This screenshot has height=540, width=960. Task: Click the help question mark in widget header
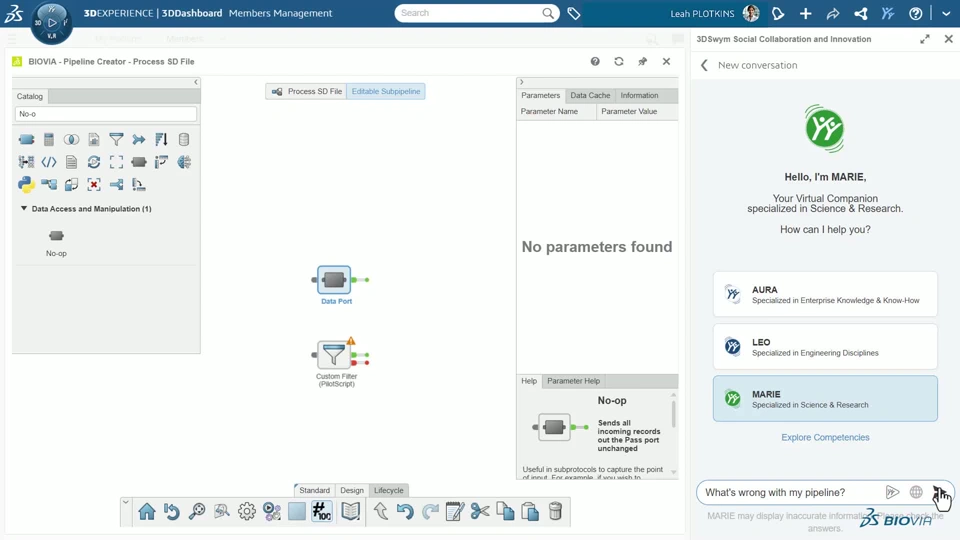pyautogui.click(x=595, y=61)
